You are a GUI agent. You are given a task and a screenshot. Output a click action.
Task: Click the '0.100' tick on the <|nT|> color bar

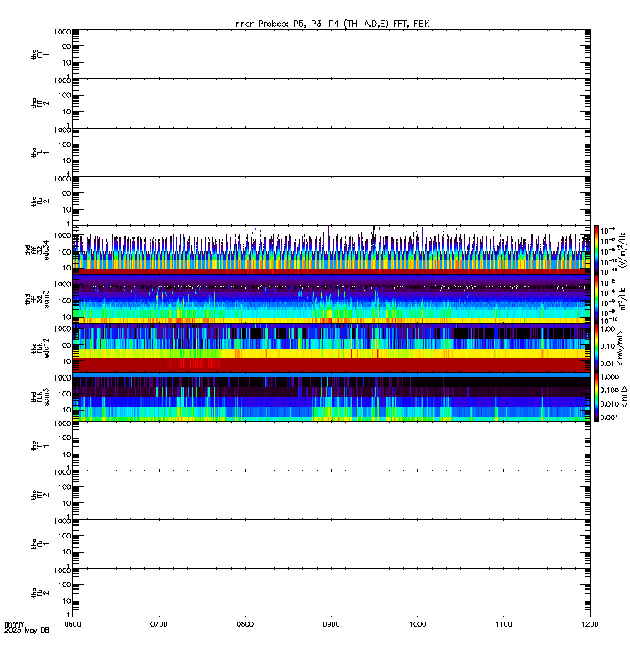[x=610, y=390]
